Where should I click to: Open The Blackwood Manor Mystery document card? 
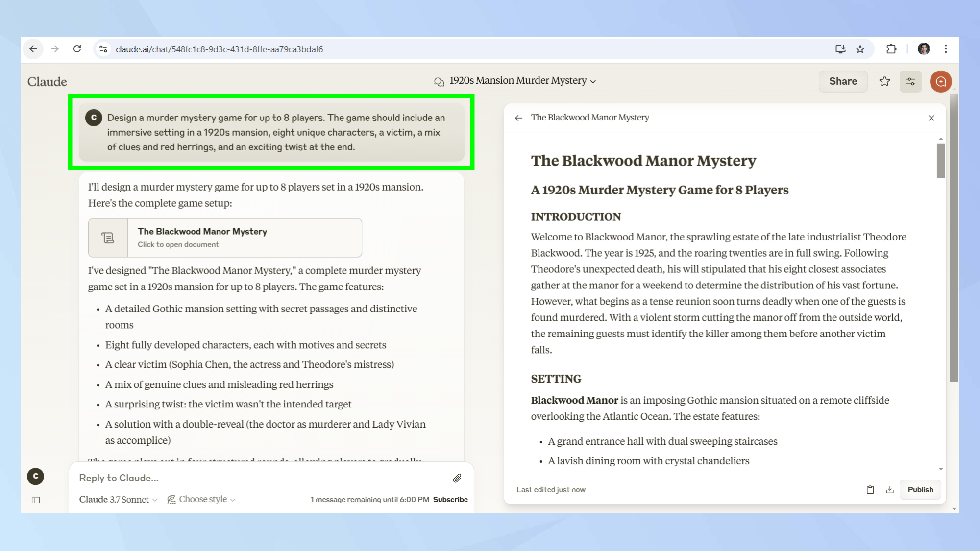(x=225, y=238)
